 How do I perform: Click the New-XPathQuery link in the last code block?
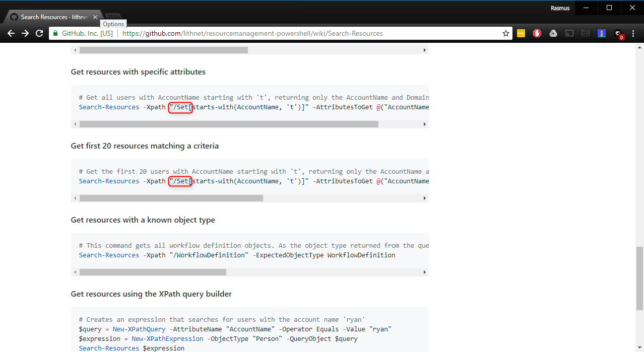(139, 329)
